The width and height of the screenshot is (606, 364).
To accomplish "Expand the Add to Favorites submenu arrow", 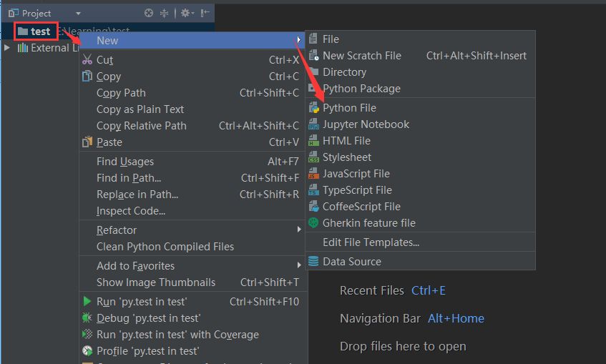I will point(299,265).
